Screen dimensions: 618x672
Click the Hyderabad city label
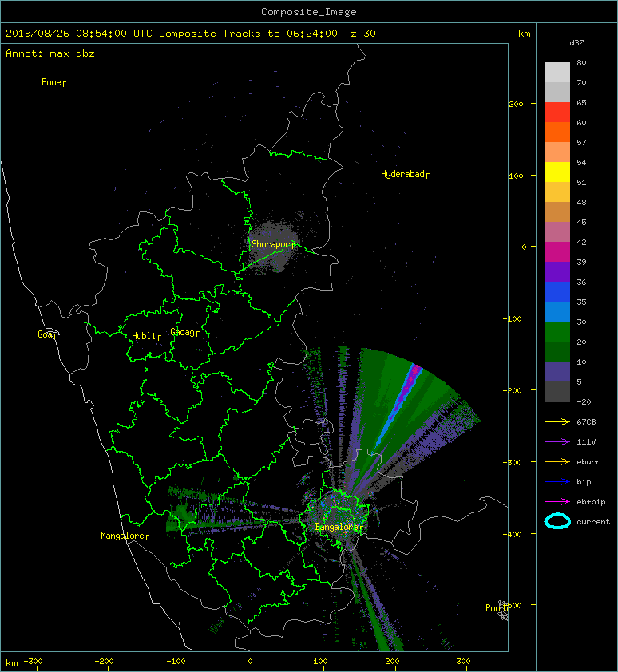coord(405,174)
